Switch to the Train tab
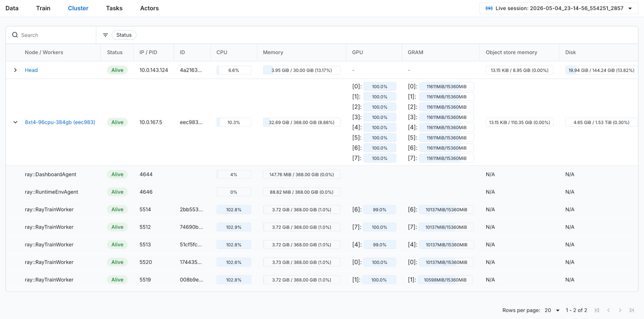Screen dimensions: 644x319 tap(43, 8)
